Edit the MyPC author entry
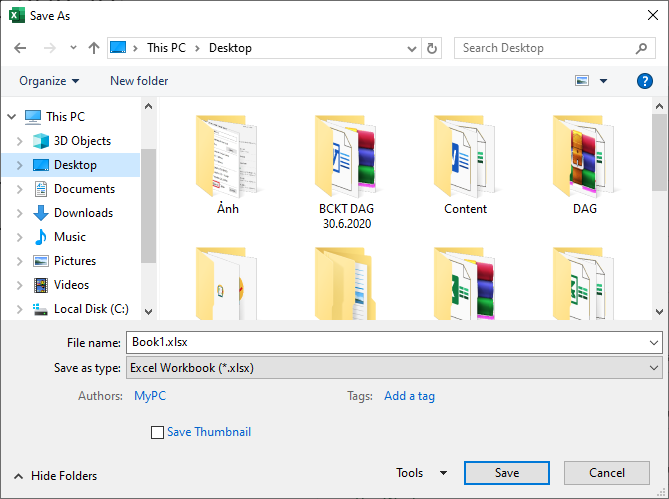Screen dimensions: 669x499 tap(150, 396)
